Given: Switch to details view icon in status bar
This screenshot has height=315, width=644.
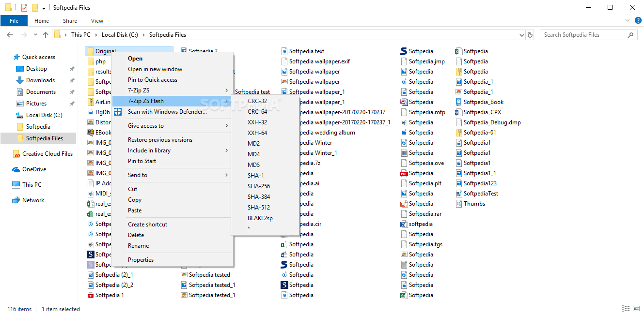Looking at the screenshot, I should pyautogui.click(x=625, y=309).
